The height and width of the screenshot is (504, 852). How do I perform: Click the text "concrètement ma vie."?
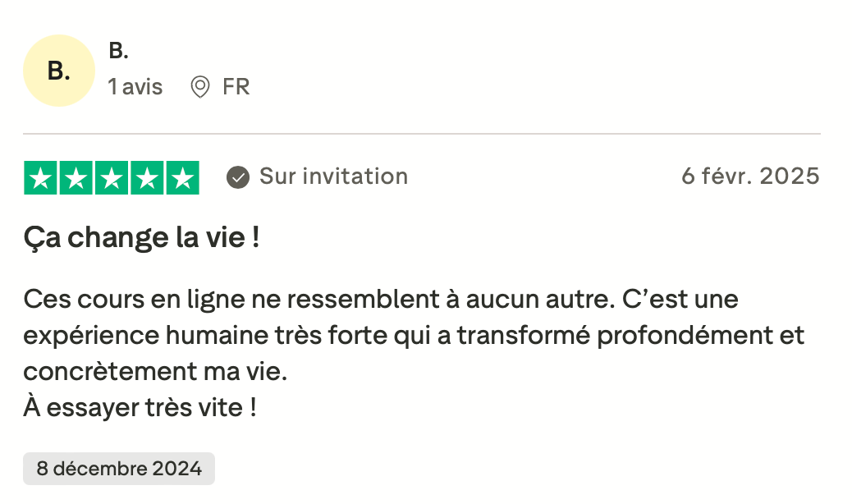(x=155, y=371)
